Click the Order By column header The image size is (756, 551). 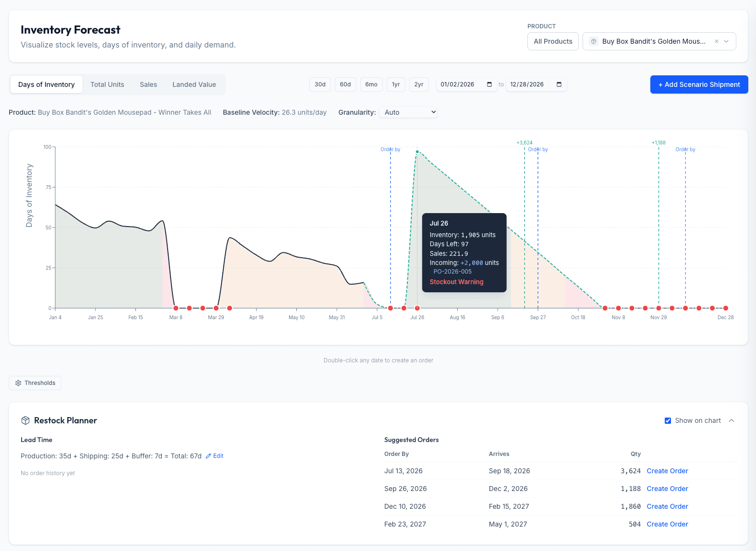tap(397, 454)
